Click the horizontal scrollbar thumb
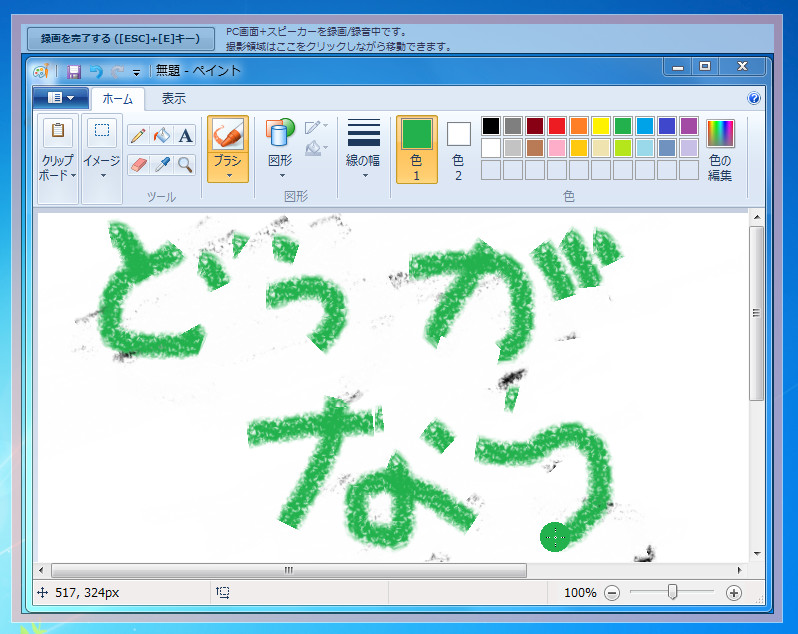798x634 pixels. [289, 570]
